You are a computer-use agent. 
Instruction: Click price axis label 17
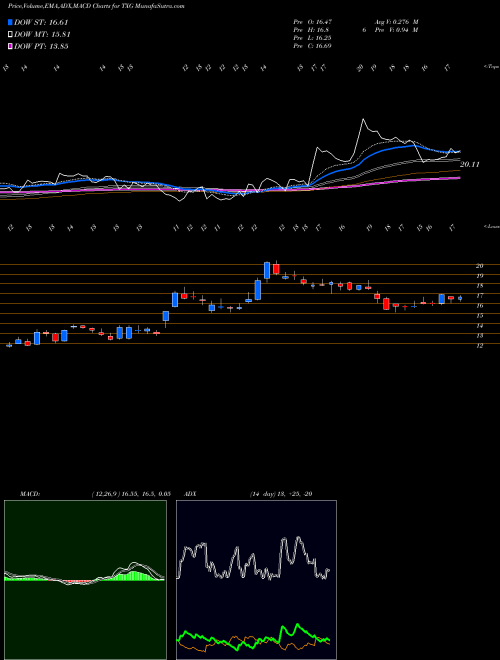coord(479,296)
